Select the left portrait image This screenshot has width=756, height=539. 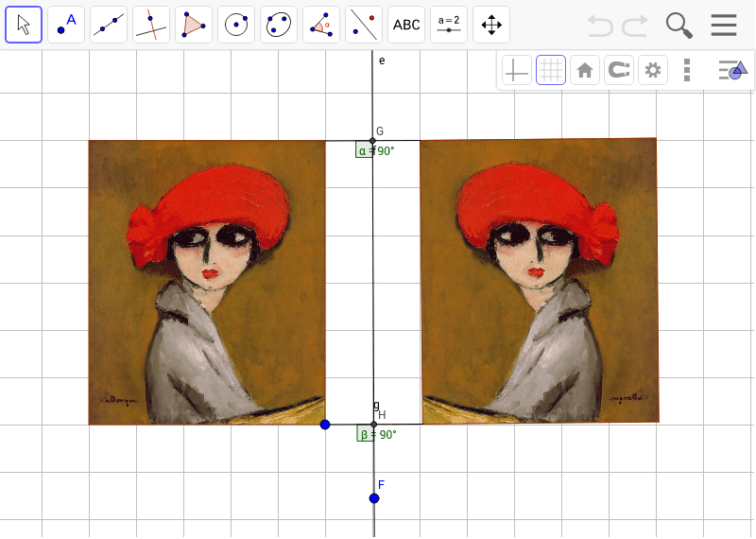(207, 283)
